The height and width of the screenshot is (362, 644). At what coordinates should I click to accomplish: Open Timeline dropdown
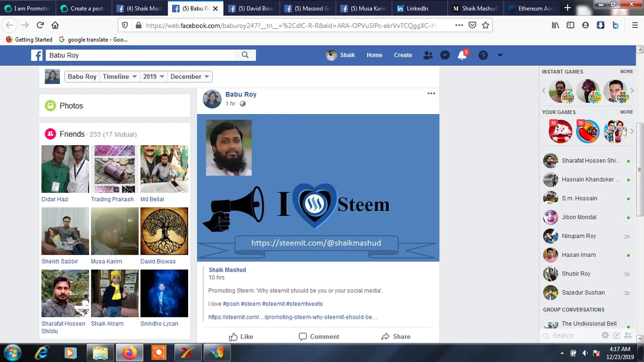click(120, 76)
